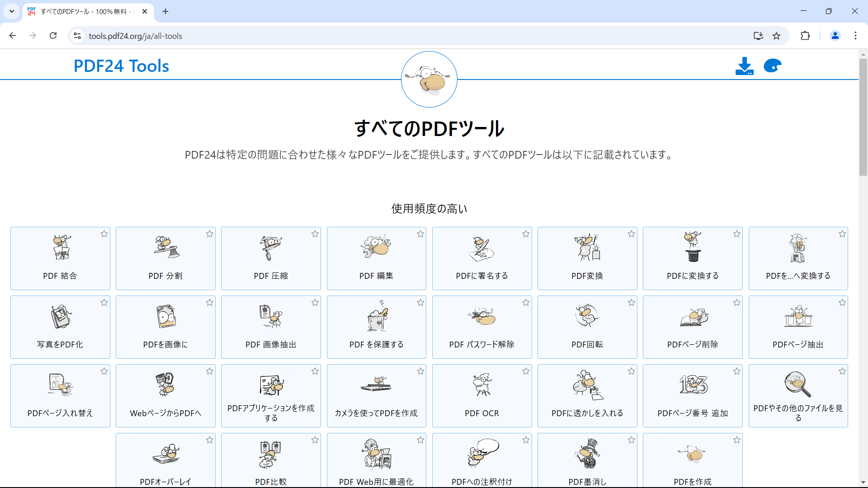868x488 pixels.
Task: Click the page vertical scrollbar thumb
Action: coord(863,117)
